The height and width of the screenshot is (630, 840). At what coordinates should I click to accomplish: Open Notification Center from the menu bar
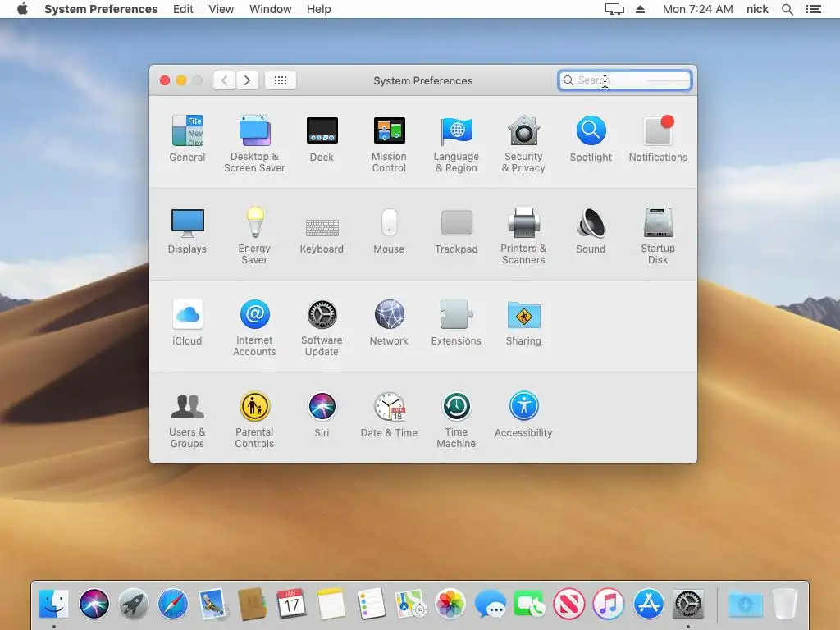814,9
